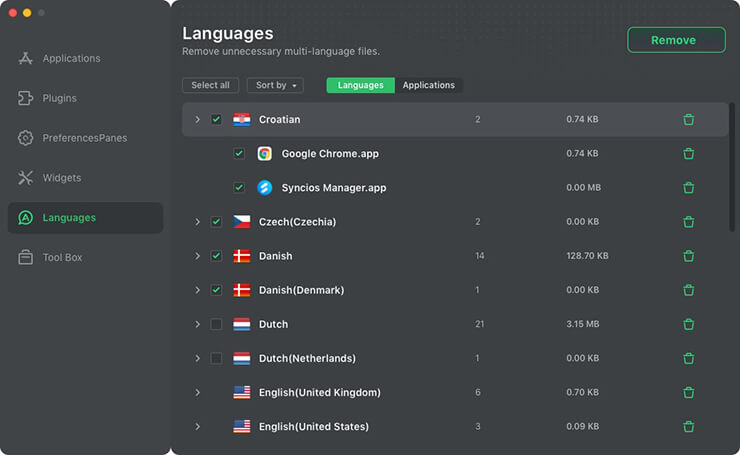The height and width of the screenshot is (455, 740).
Task: Collapse the Croatian row chevron
Action: point(197,119)
